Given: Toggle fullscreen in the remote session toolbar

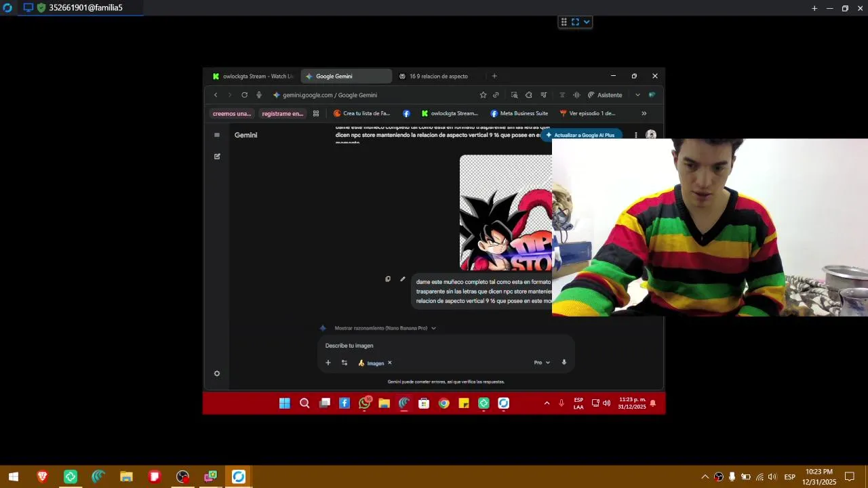Looking at the screenshot, I should [x=575, y=22].
